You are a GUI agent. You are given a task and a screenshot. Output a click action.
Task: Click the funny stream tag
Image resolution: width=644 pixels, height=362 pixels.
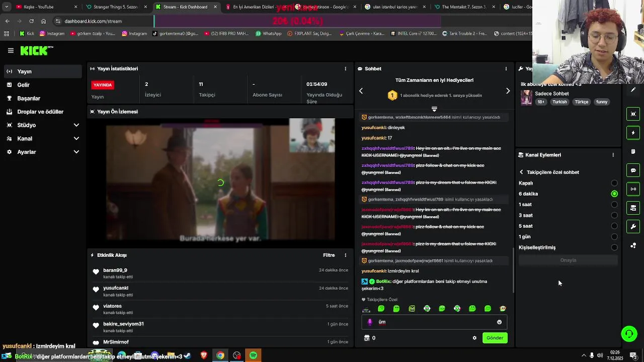602,102
